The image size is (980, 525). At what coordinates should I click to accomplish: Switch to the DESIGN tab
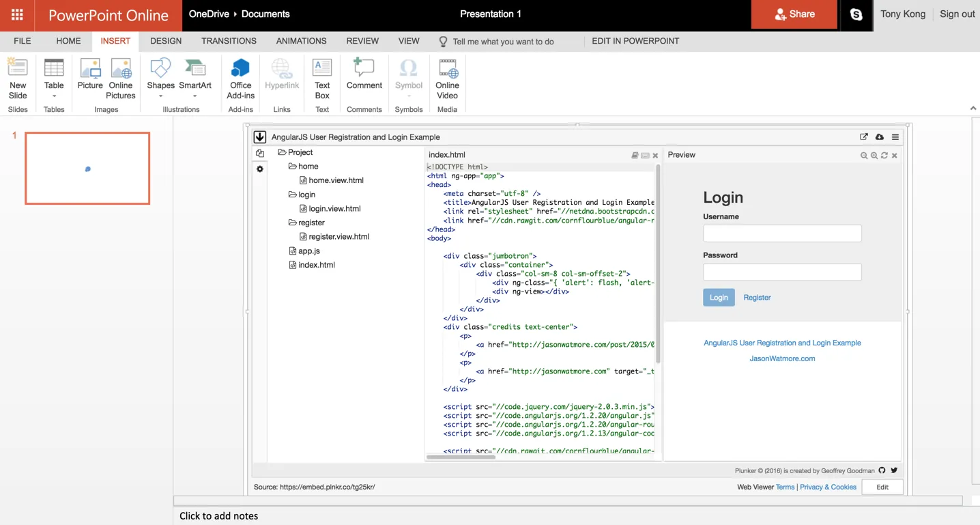166,41
